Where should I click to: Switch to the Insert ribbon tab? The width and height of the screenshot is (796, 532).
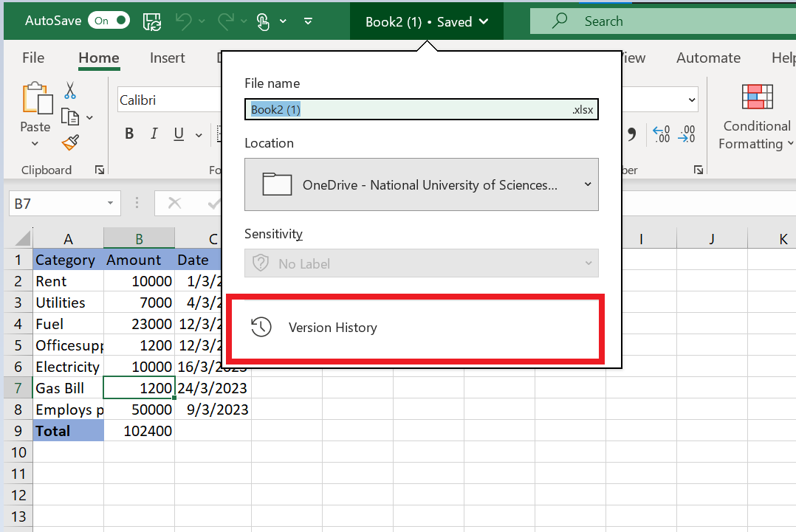(167, 58)
